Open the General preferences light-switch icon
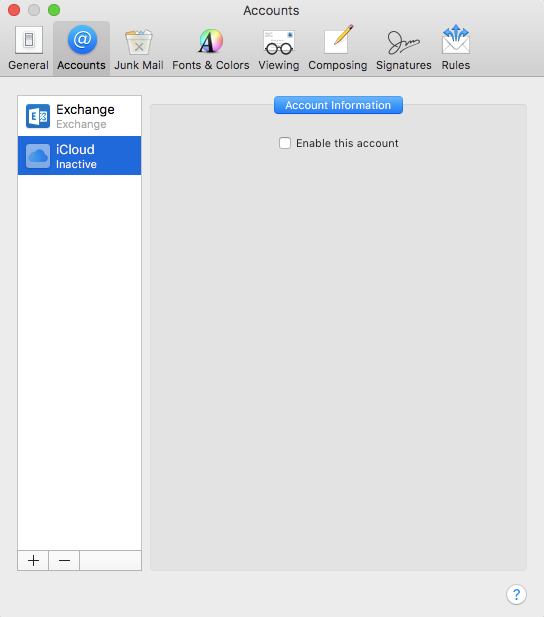Screen dimensions: 544x617 tap(29, 40)
